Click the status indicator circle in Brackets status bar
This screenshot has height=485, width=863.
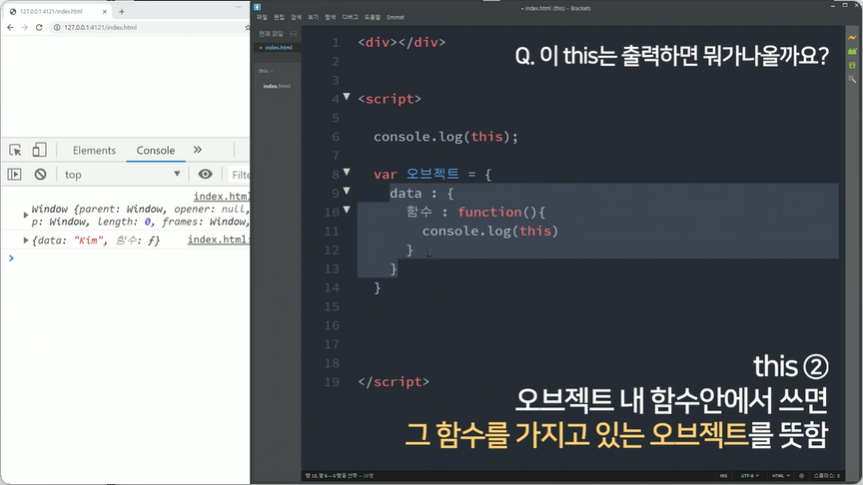[801, 476]
